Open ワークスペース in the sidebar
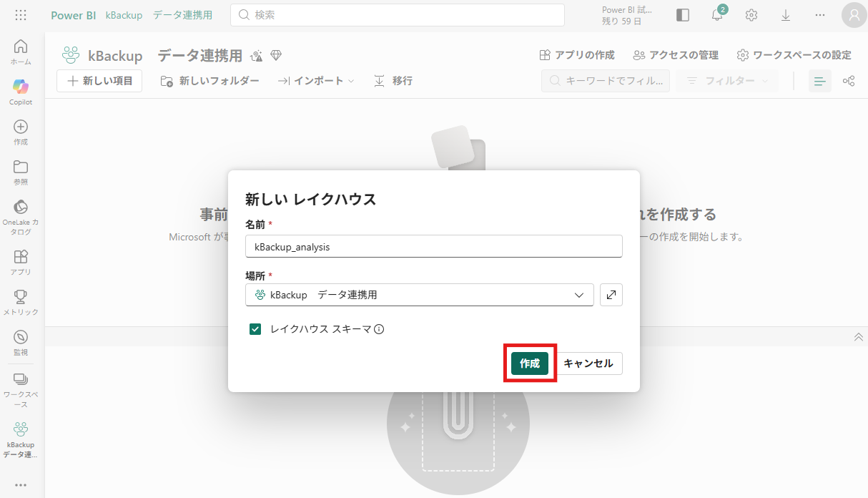The image size is (868, 498). tap(21, 389)
